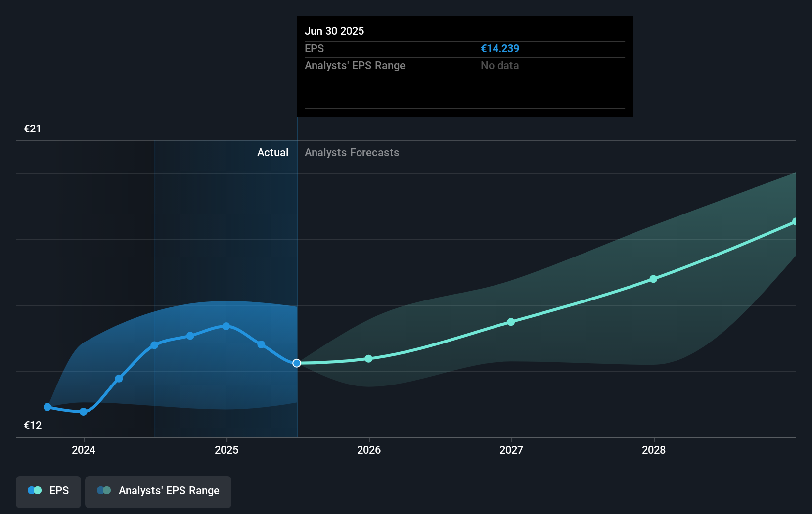The height and width of the screenshot is (514, 812).
Task: Click the lowest EPS point at 2024
Action: pos(84,412)
